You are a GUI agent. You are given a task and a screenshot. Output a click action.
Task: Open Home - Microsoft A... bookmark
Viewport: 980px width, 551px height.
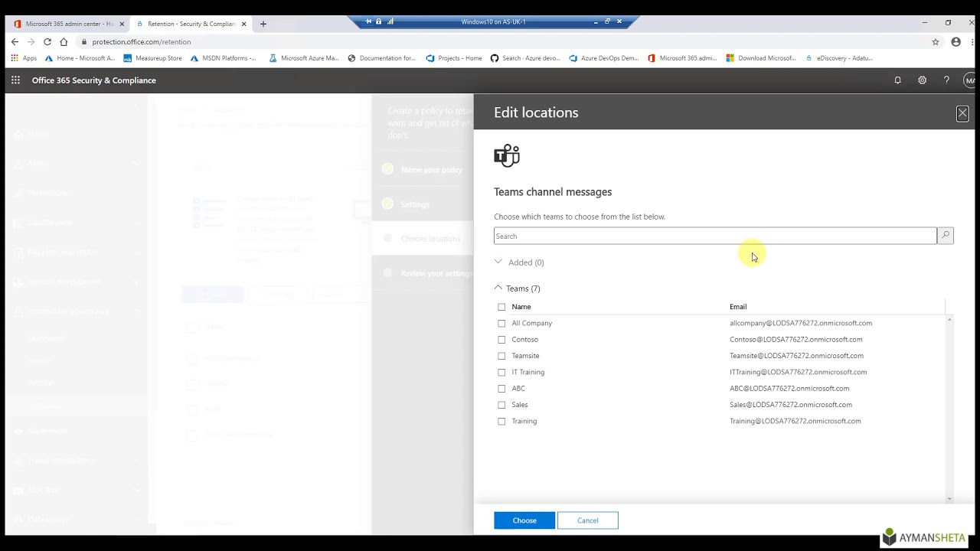(80, 58)
